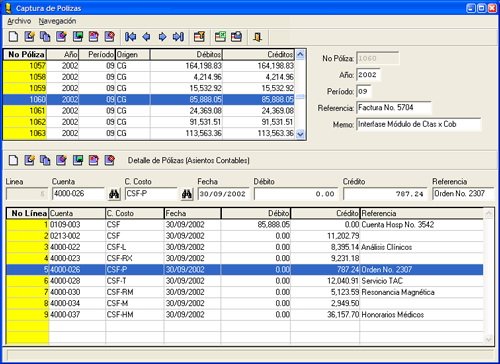Click the green-screen Save icon in the top toolbar

[78, 36]
